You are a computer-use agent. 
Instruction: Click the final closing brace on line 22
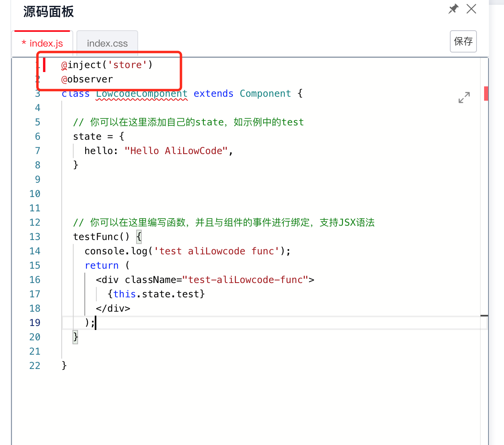(64, 366)
